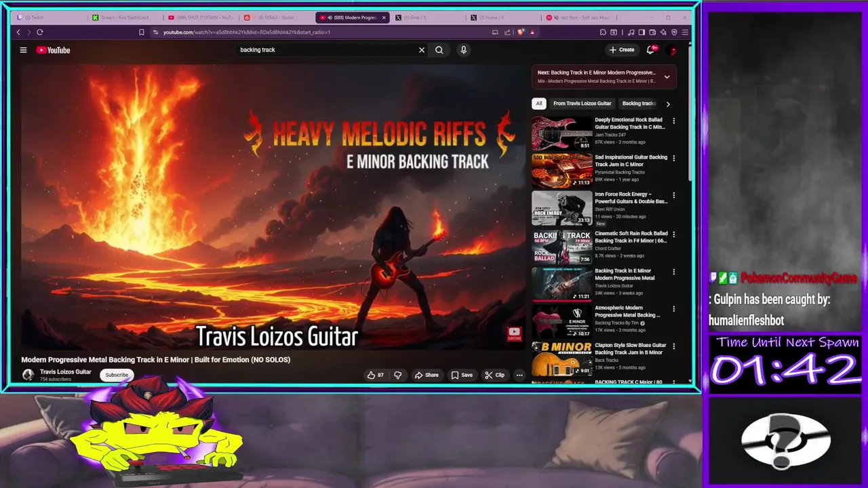The width and height of the screenshot is (868, 488).
Task: Open options for Deeply Emotional Rock Ballad video
Action: coord(673,121)
